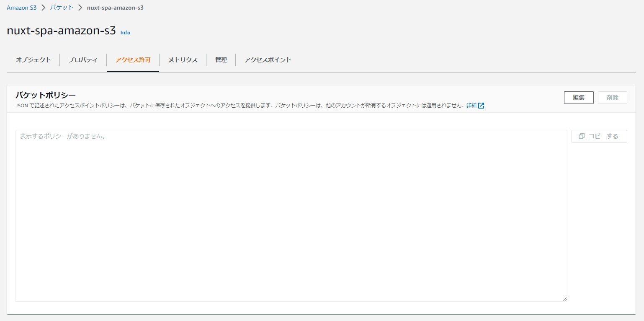This screenshot has width=644, height=321.
Task: Click inside the empty bucket policy text area
Action: [x=291, y=210]
